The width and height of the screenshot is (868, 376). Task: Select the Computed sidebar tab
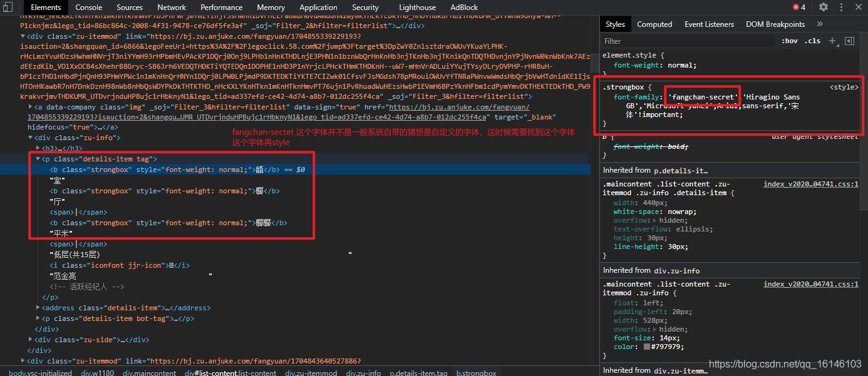point(654,24)
